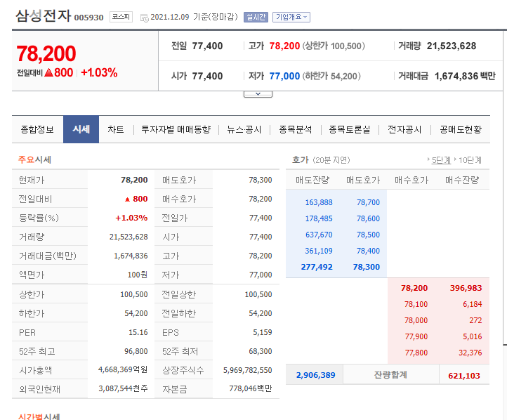507x420 pixels.
Task: Expand the price summary chevron panel
Action: pos(258,94)
